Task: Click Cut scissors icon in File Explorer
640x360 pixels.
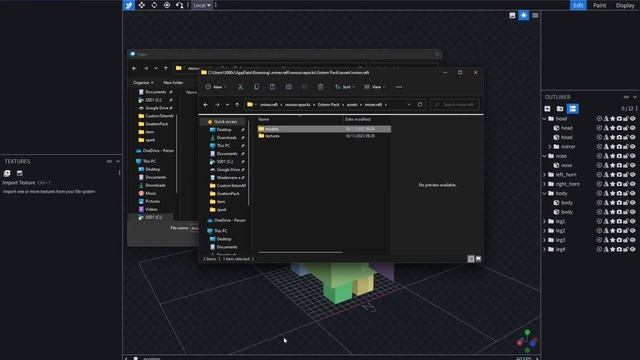Action: click(x=240, y=87)
